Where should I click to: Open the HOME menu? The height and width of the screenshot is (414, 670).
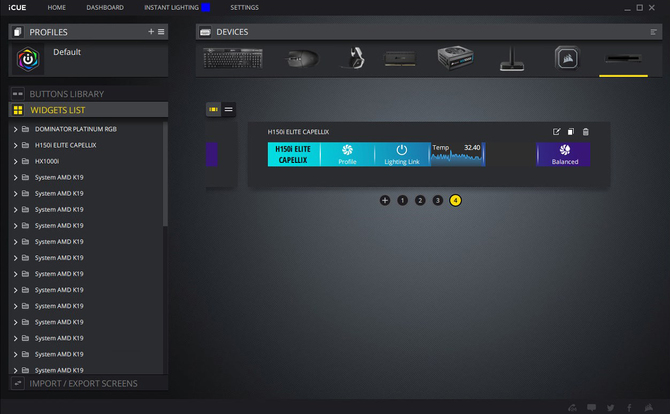56,8
